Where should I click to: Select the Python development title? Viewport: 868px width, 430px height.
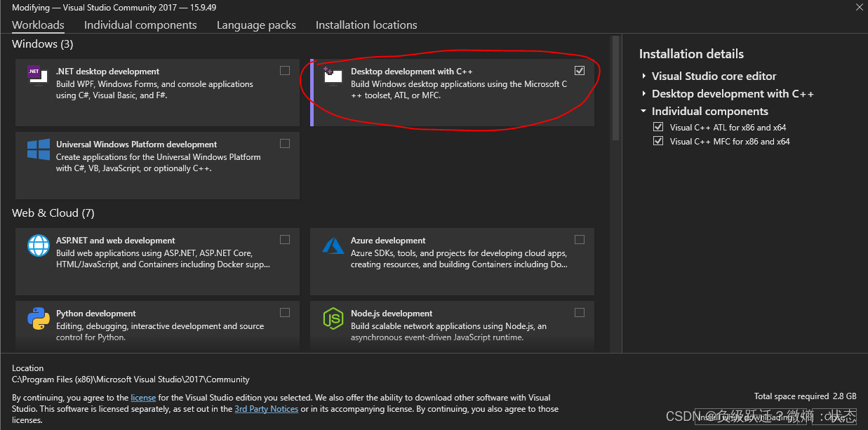(96, 314)
